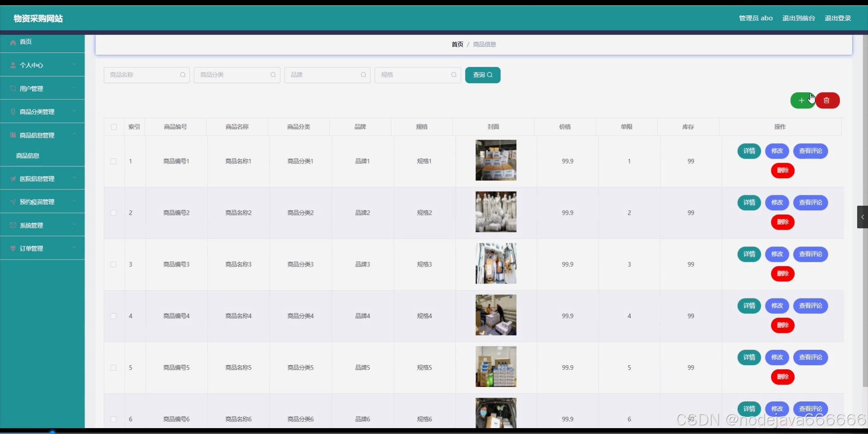Screen dimensions: 868x434
Task: Click 修改 for 商品编号2
Action: point(777,203)
